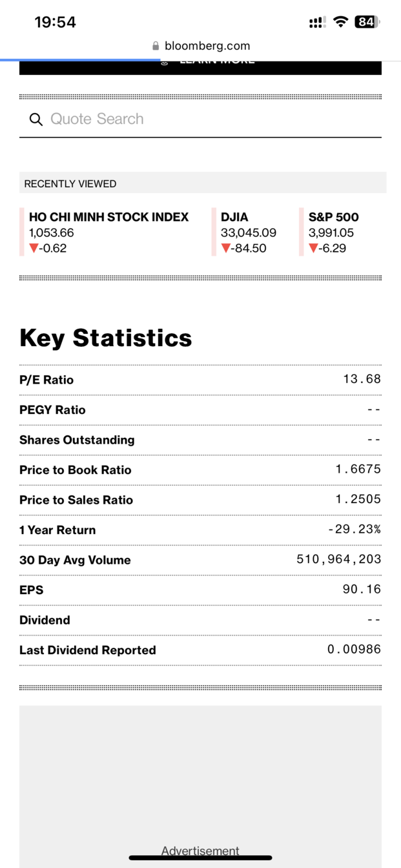The width and height of the screenshot is (401, 868).
Task: Click red down arrow next to -84.50
Action: point(226,249)
